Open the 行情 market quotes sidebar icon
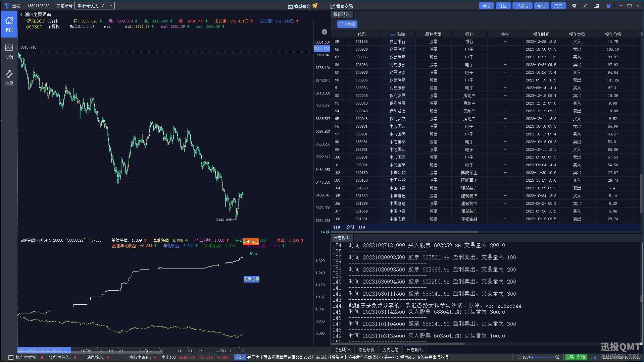644x362 pixels. pyautogui.click(x=9, y=51)
